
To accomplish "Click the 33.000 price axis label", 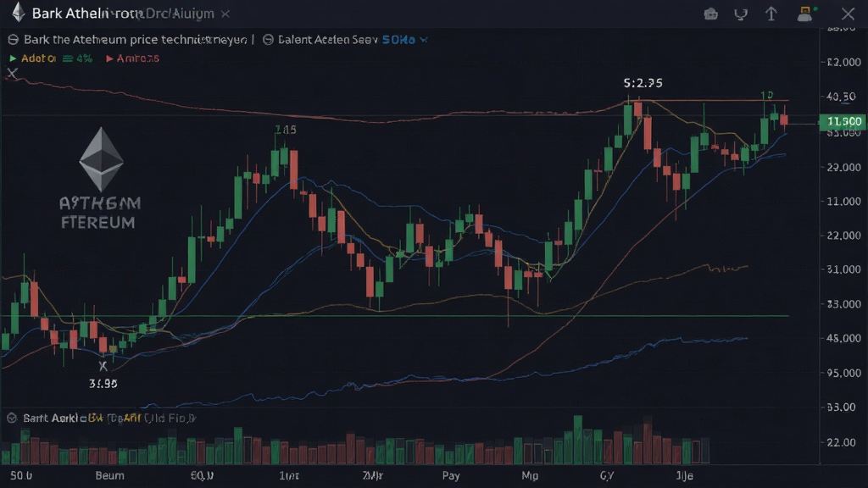I will [843, 304].
